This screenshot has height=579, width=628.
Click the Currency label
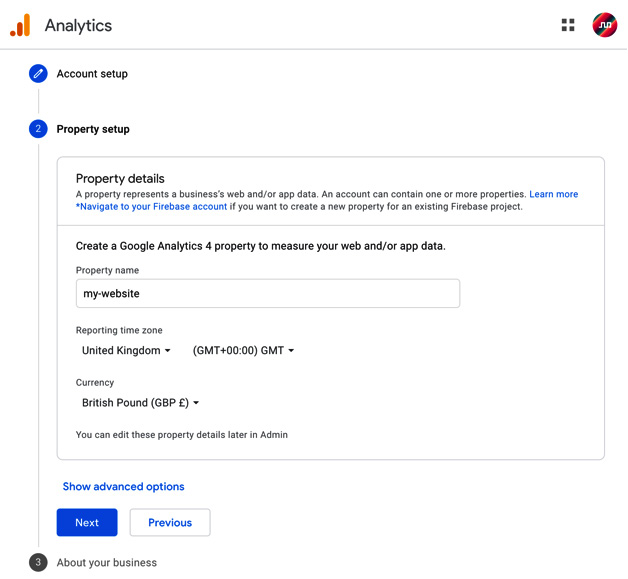point(95,382)
